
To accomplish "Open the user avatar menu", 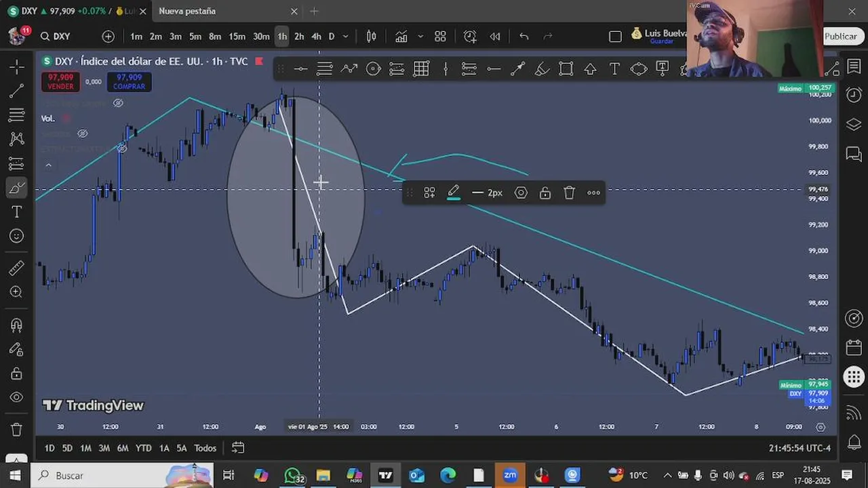I will 17,36.
